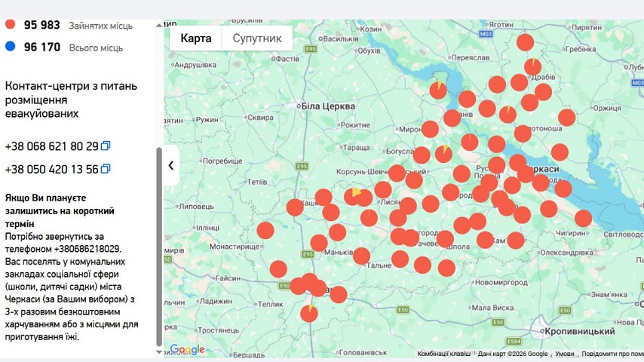Collapse the sidebar with the left chevron
Screen dimensions: 644x362
coord(171,166)
